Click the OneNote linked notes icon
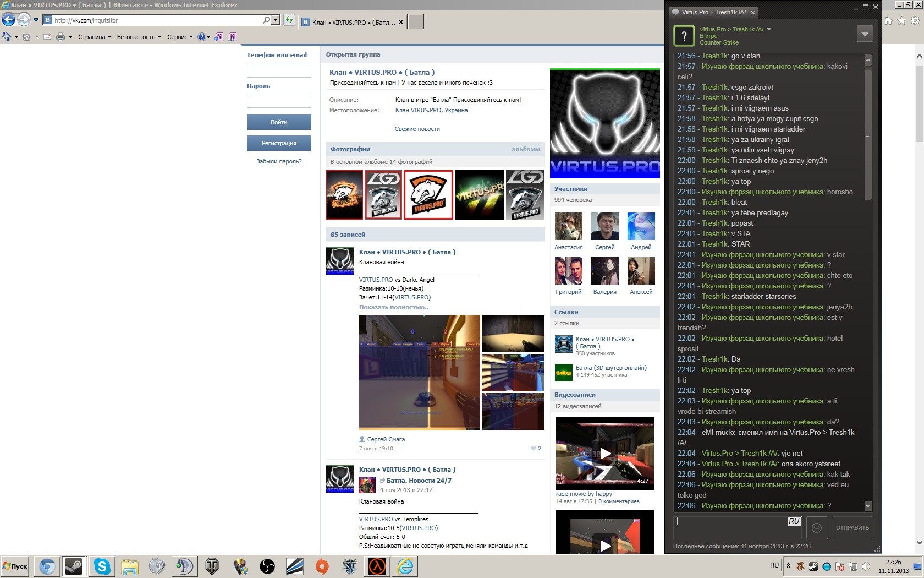The height and width of the screenshot is (578, 924). (x=233, y=37)
